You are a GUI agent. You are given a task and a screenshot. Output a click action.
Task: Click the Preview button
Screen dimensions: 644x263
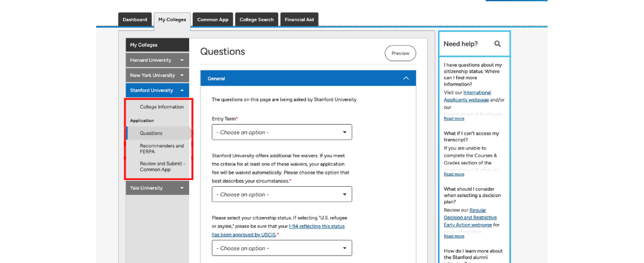(400, 53)
